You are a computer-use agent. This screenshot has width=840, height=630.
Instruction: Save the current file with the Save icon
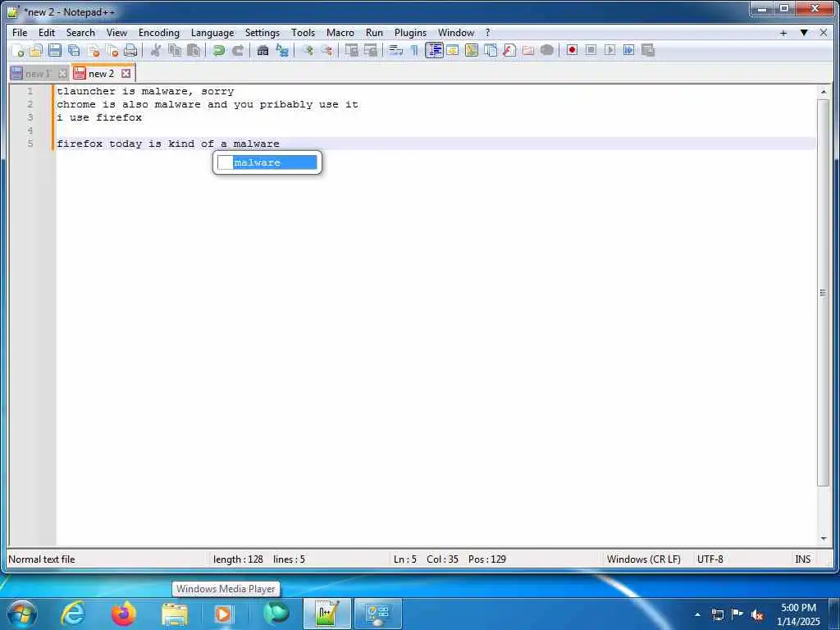[x=55, y=50]
